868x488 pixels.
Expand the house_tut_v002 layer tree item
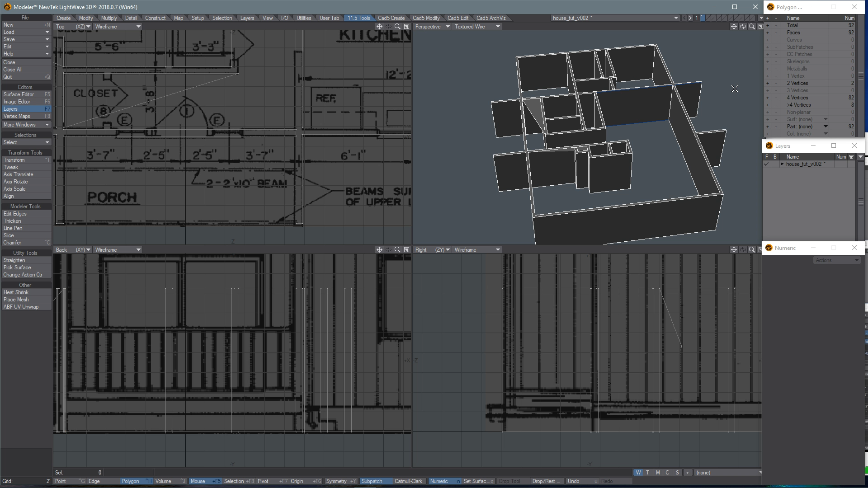(782, 164)
